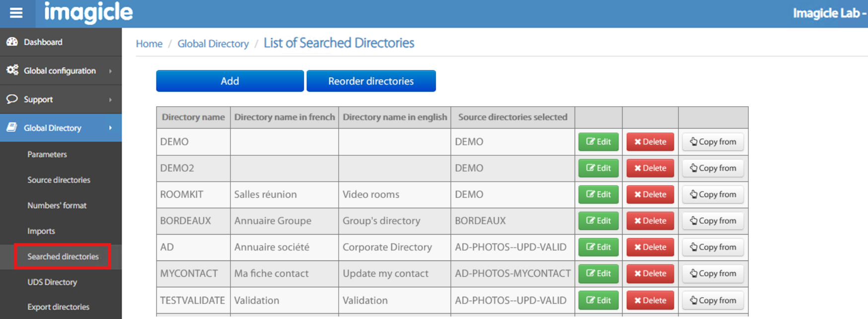Click the Add button
The image size is (868, 319).
(x=229, y=81)
